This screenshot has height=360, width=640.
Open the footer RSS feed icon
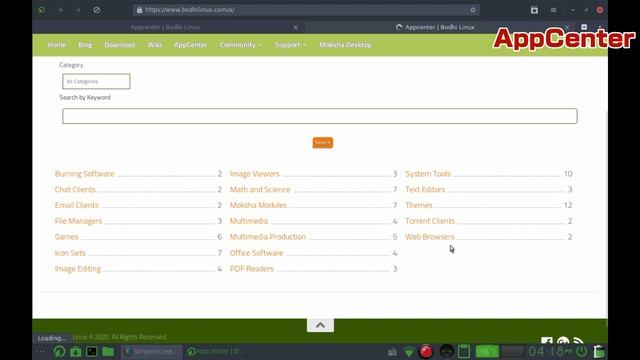click(x=578, y=341)
